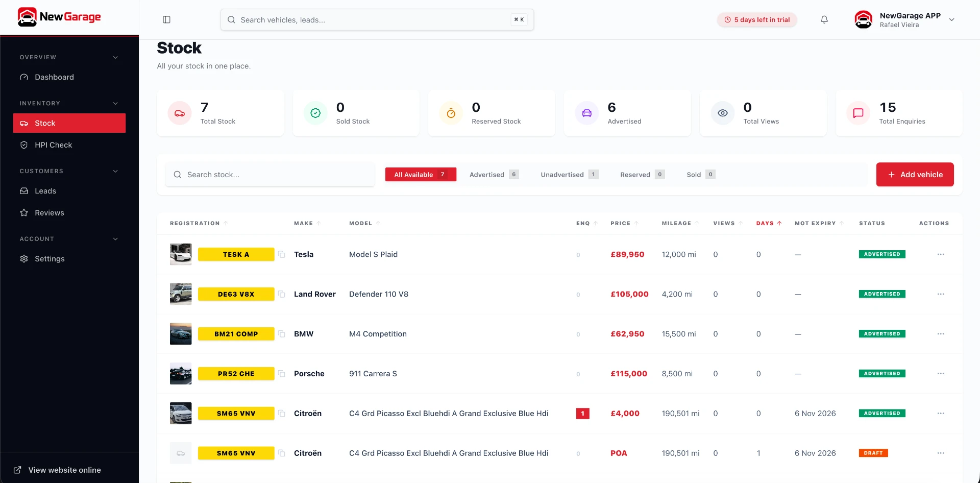Copy registration BM21 COMP
The height and width of the screenshot is (483, 980).
click(282, 334)
